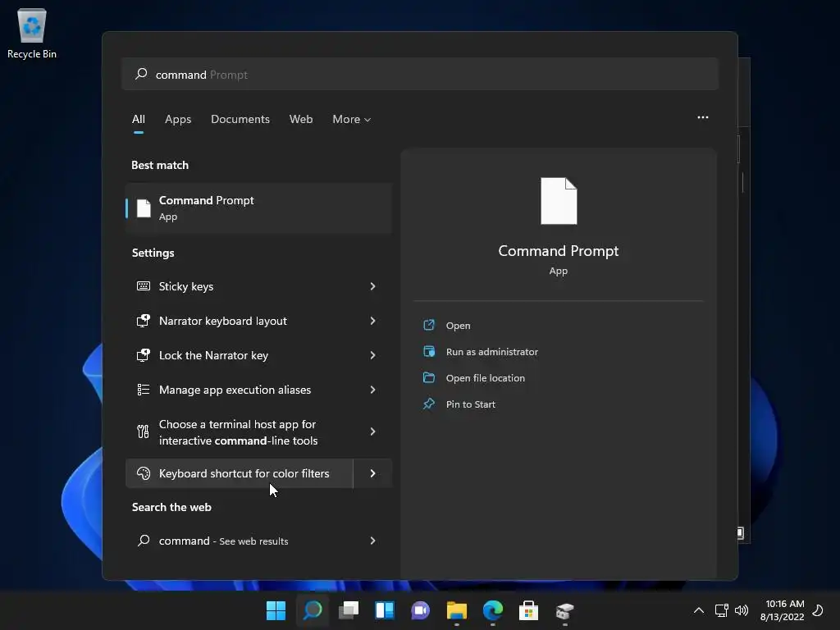Click terminal host app tools icon

pos(143,431)
